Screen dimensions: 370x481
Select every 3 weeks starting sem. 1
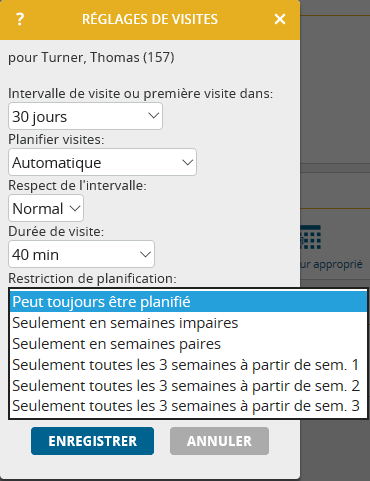pyautogui.click(x=188, y=365)
